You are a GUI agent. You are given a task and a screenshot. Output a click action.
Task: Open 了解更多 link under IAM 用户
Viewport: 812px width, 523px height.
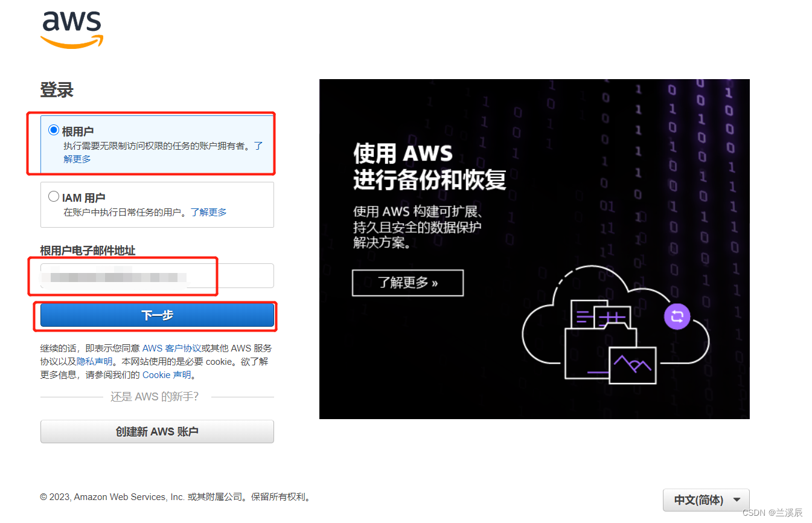[x=209, y=212]
